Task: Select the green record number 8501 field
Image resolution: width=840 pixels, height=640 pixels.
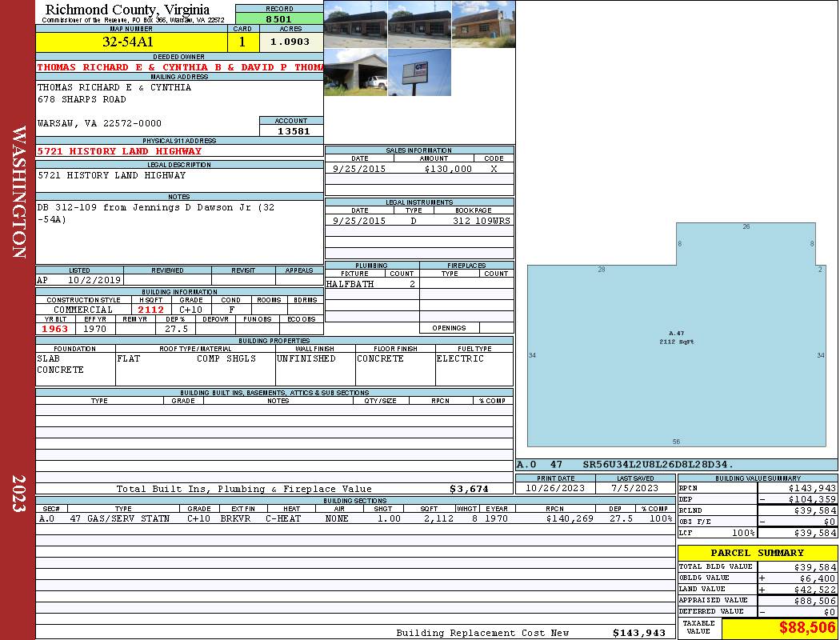Action: pos(279,19)
